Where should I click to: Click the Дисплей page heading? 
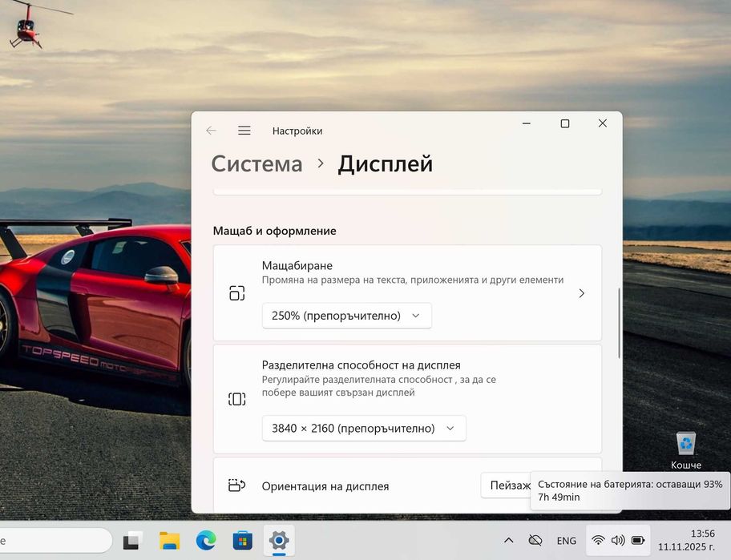click(385, 164)
